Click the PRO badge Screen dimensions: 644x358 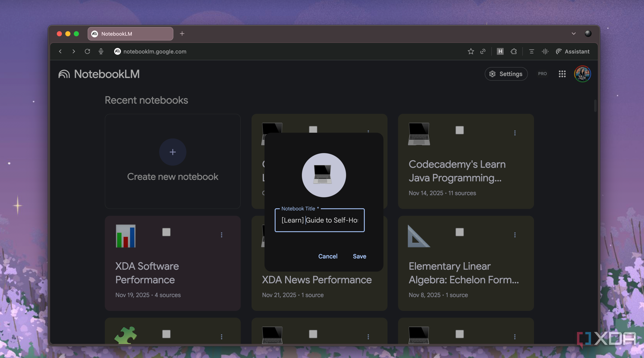(x=542, y=74)
